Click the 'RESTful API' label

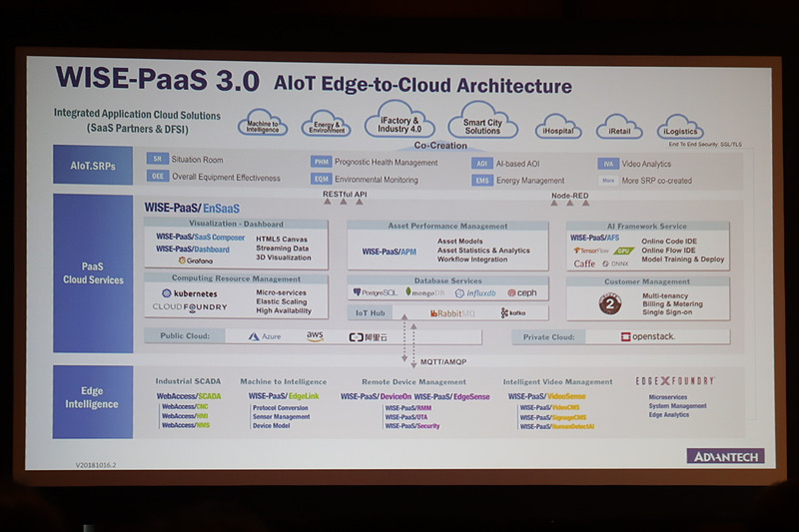click(x=345, y=194)
